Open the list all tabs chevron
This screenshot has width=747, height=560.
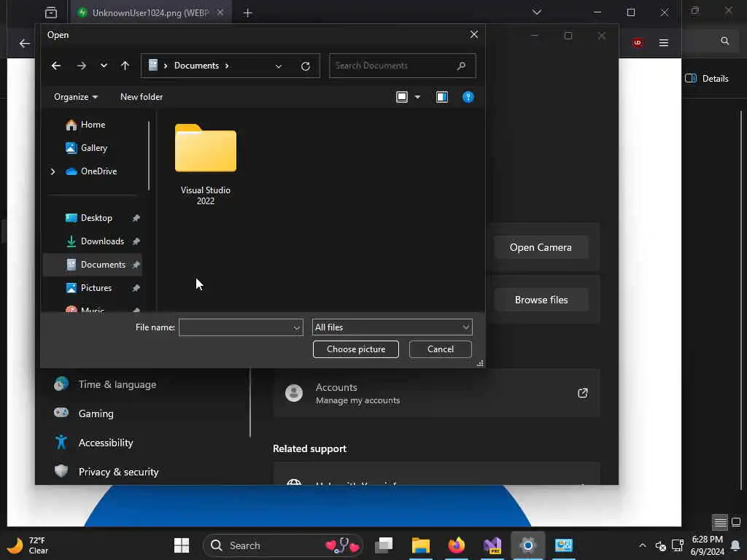[x=537, y=12]
